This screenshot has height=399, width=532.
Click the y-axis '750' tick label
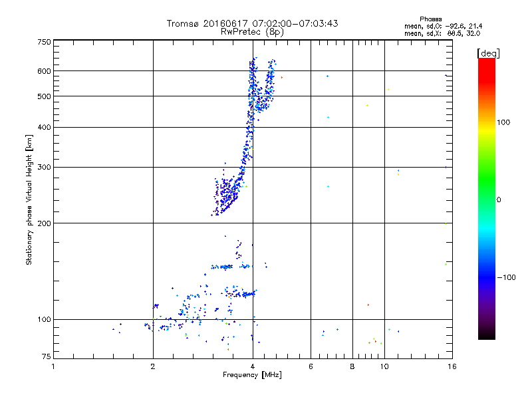point(44,42)
